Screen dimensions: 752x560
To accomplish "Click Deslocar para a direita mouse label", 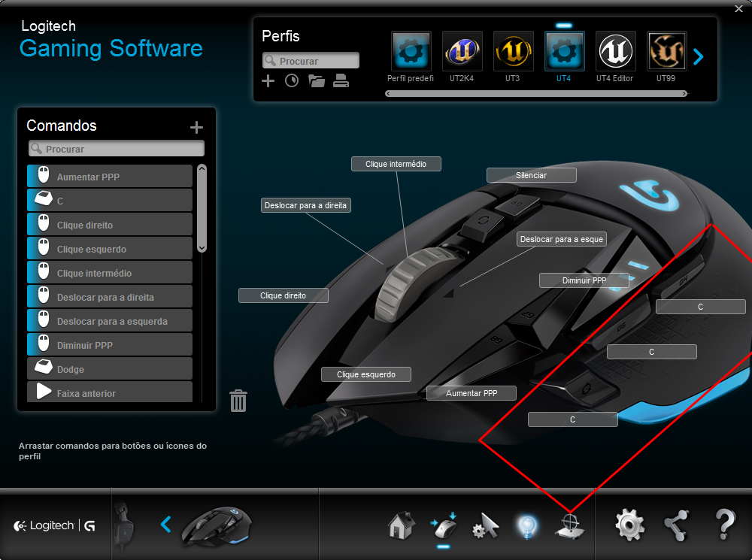I will click(x=306, y=205).
